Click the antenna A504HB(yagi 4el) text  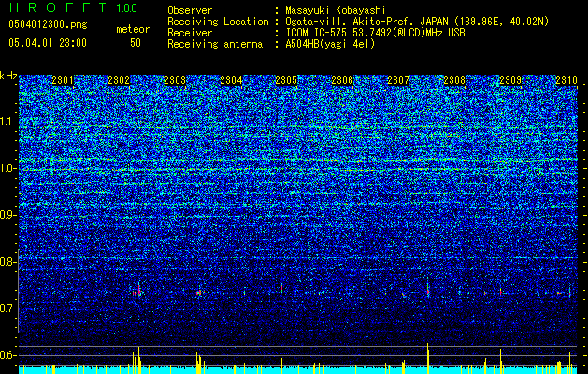(330, 44)
